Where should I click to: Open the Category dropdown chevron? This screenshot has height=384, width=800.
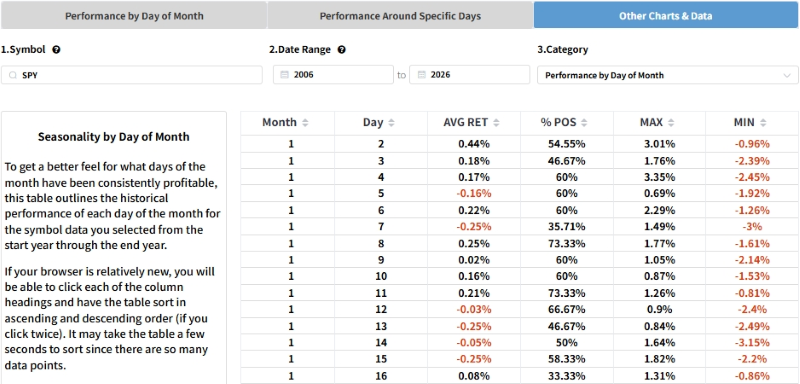[786, 75]
